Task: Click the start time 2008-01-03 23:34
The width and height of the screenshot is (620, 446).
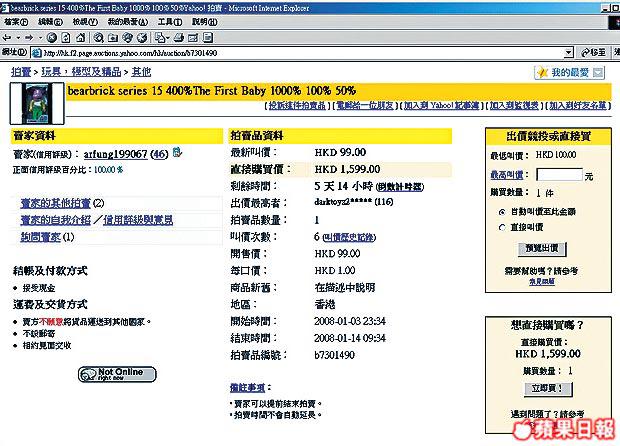Action: coord(350,321)
